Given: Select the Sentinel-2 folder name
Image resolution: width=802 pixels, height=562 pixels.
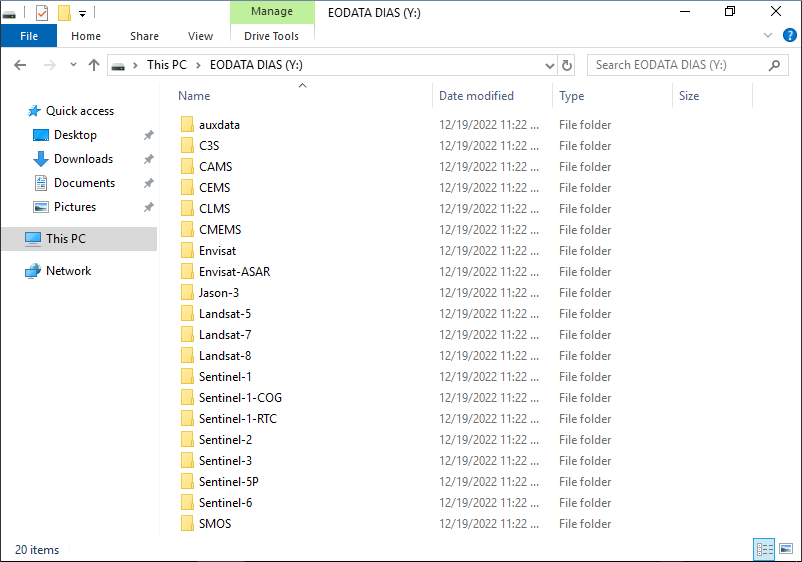Looking at the screenshot, I should (226, 439).
